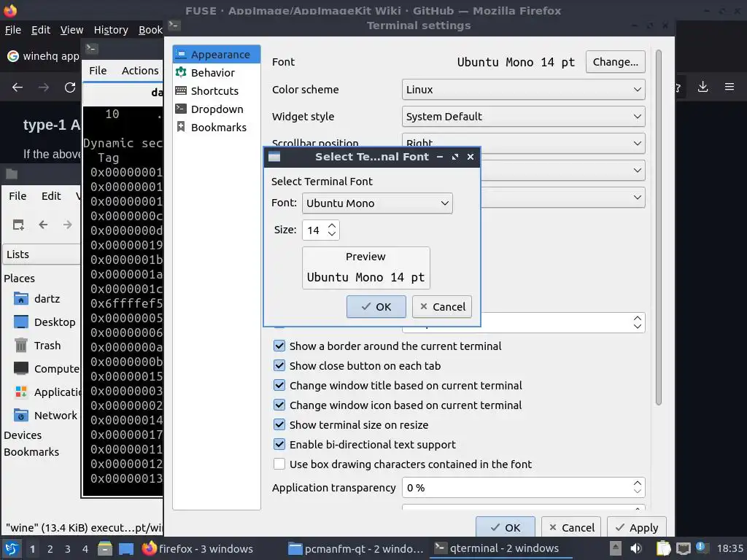This screenshot has height=560, width=747.
Task: Select Desktop in PCManFM Places
Action: [x=45, y=322]
